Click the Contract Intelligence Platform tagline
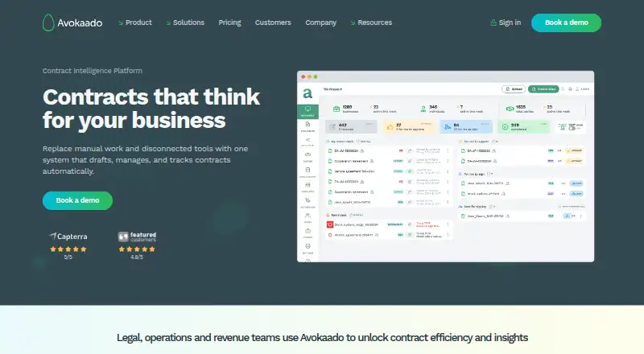Image resolution: width=644 pixels, height=354 pixels. pos(93,71)
